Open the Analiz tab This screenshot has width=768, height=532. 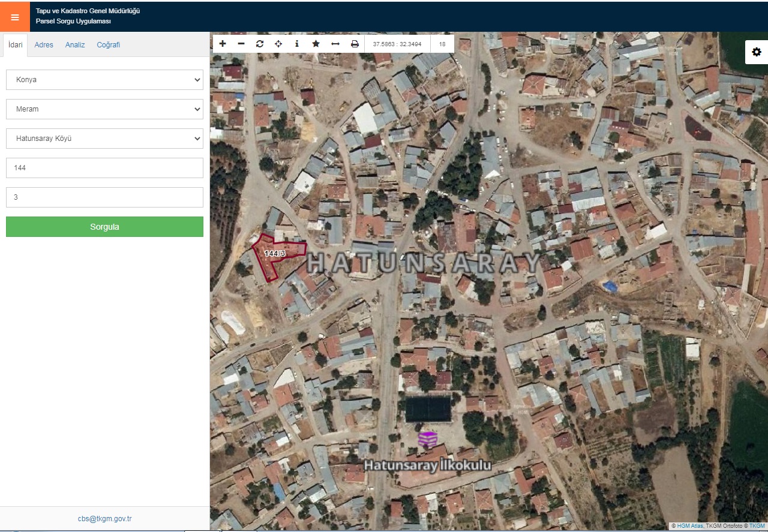tap(75, 45)
